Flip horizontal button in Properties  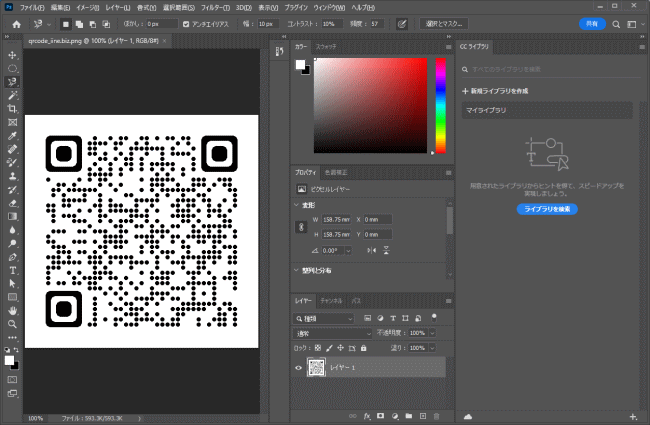click(371, 250)
